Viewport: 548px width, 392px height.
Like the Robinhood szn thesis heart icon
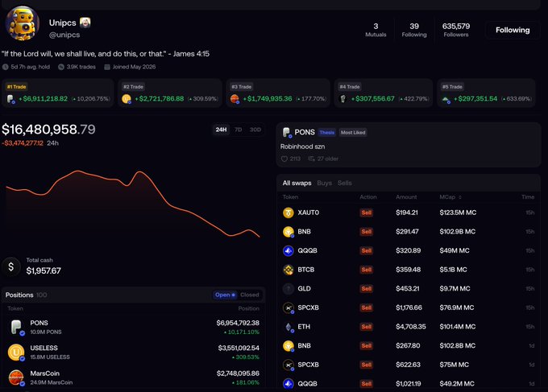click(x=284, y=159)
